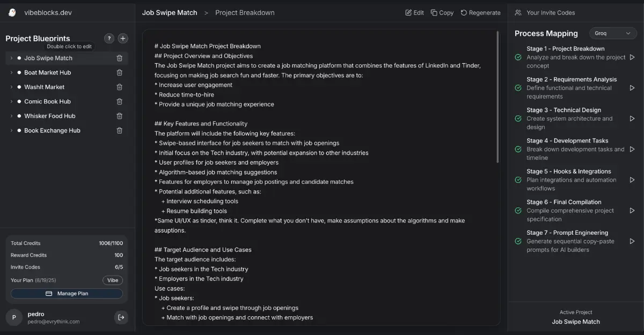Viewport: 644px width, 335px height.
Task: Open the Groq model dropdown
Action: click(x=613, y=33)
